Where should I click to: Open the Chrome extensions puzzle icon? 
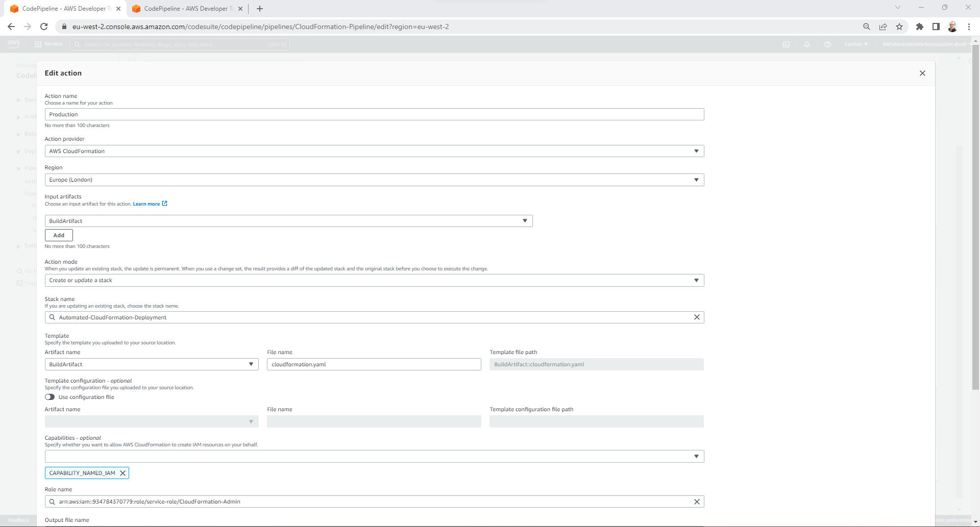(920, 27)
